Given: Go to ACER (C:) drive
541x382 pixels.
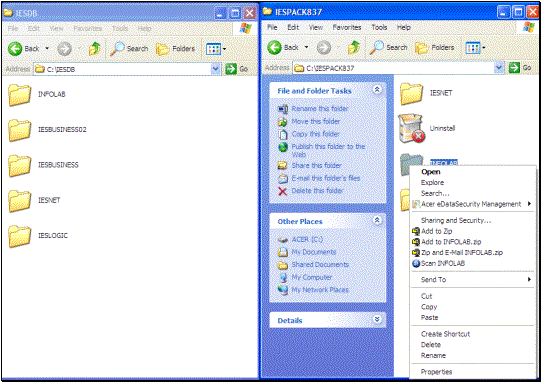Looking at the screenshot, I should tap(307, 239).
